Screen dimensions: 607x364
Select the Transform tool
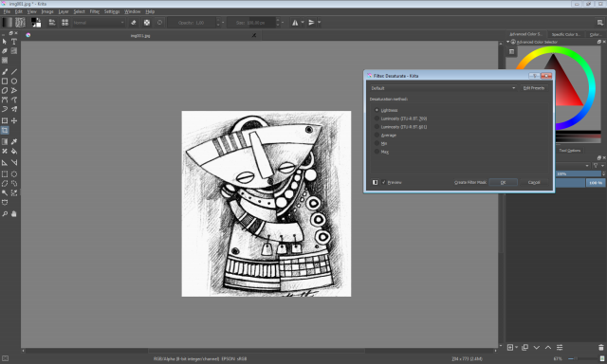(x=5, y=120)
